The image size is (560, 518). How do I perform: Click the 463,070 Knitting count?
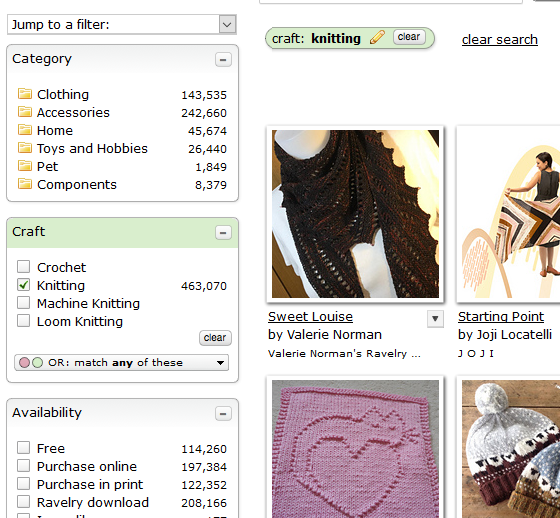coord(204,286)
